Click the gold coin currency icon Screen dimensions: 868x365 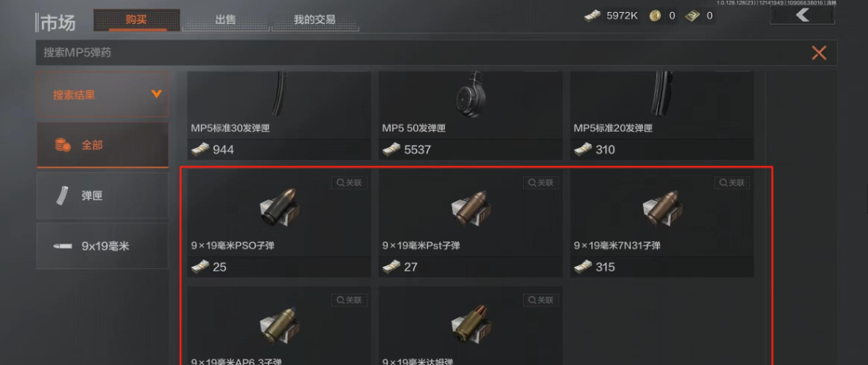pos(656,16)
